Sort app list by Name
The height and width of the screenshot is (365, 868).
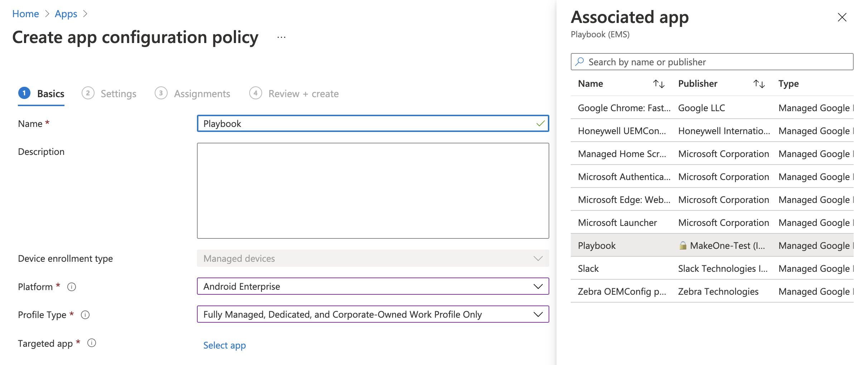point(659,84)
